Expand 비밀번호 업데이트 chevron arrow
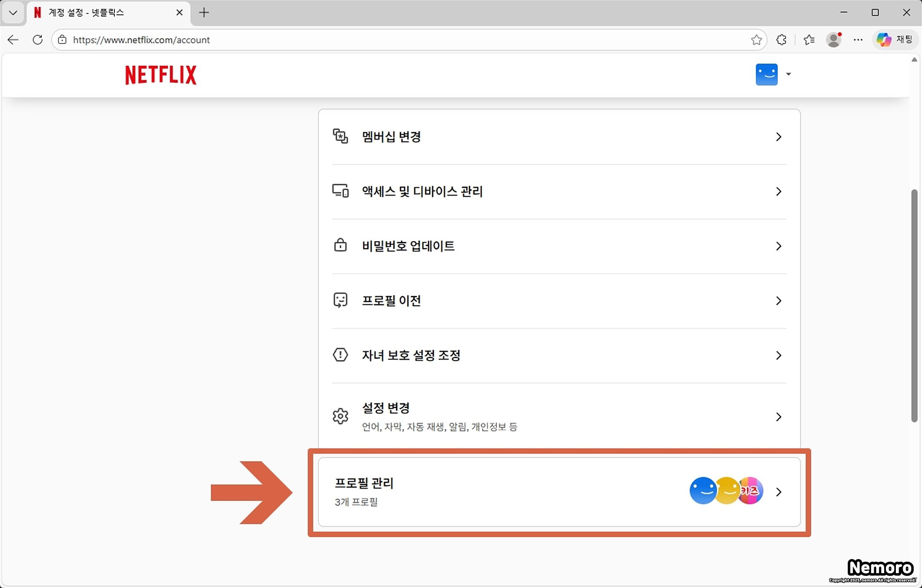Image resolution: width=922 pixels, height=588 pixels. (778, 246)
